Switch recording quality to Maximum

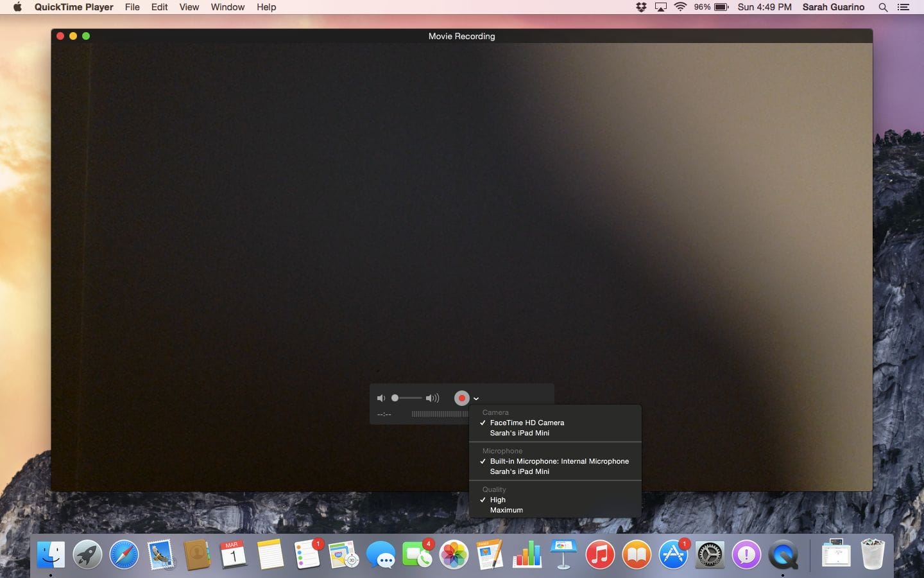506,510
